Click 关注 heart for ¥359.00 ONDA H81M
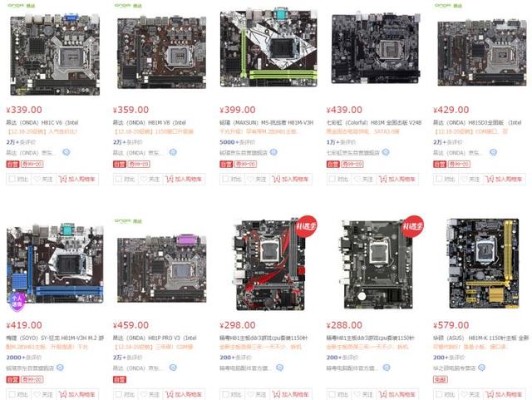The image size is (532, 400). [x=150, y=179]
